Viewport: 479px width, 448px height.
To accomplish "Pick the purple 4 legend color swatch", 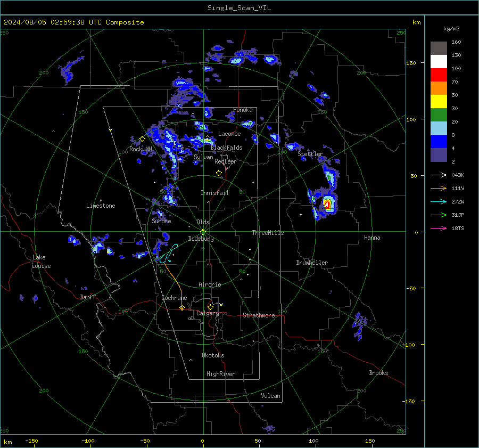I will coord(439,155).
